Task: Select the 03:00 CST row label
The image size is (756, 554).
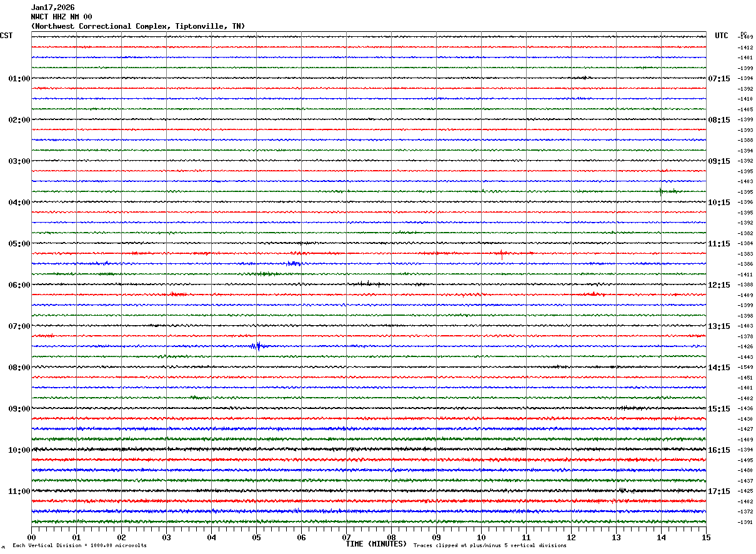Action: (19, 161)
